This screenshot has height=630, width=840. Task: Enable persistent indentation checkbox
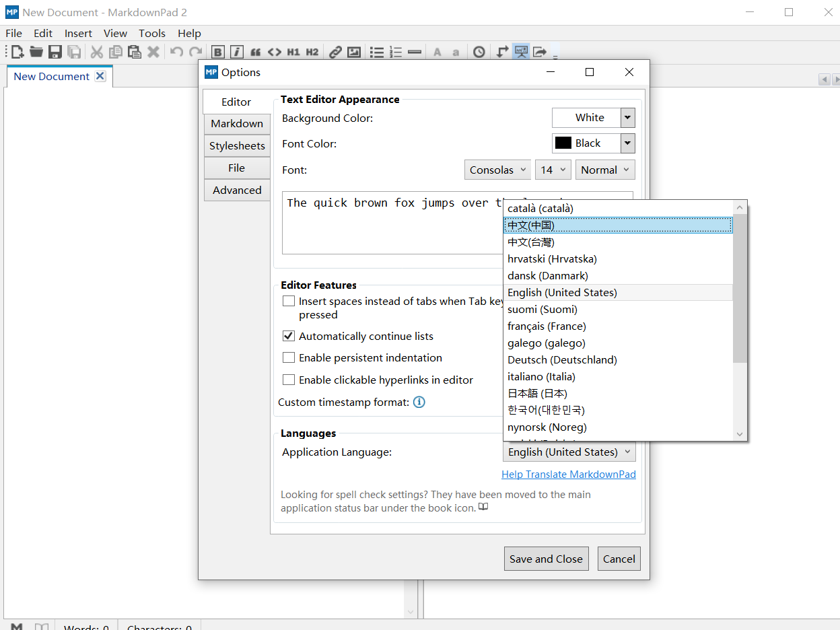point(289,357)
